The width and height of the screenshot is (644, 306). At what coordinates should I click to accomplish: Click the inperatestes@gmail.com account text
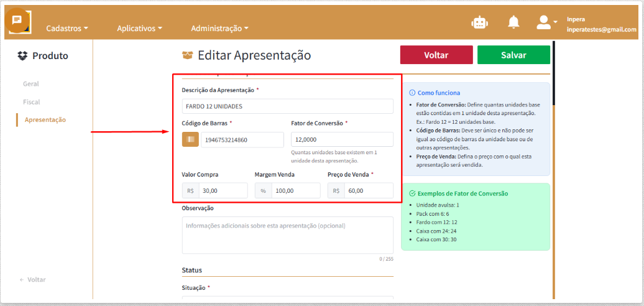[602, 30]
